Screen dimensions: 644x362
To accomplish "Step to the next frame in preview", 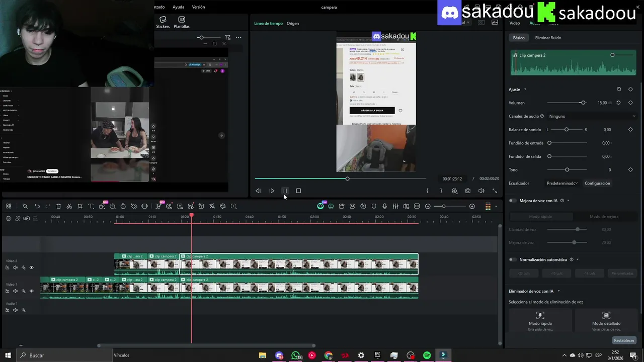I will [x=272, y=191].
